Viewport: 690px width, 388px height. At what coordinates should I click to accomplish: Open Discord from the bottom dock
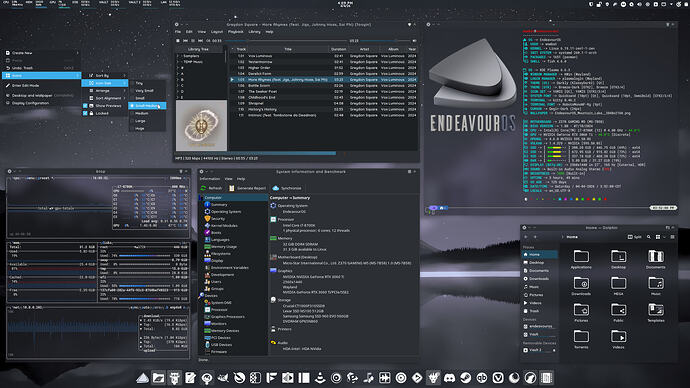449,377
